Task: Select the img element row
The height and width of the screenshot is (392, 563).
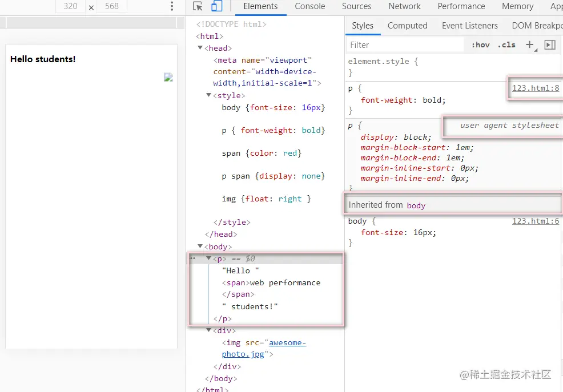Action: [264, 348]
